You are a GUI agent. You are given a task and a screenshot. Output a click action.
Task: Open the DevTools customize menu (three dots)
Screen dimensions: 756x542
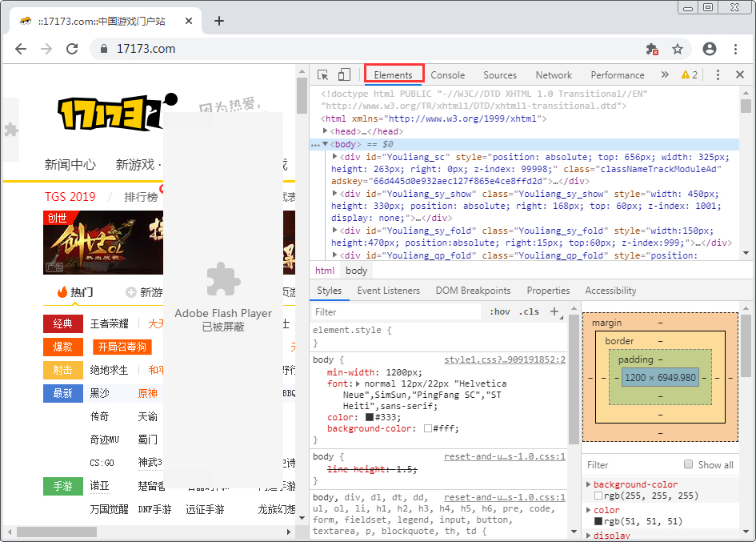coord(719,74)
